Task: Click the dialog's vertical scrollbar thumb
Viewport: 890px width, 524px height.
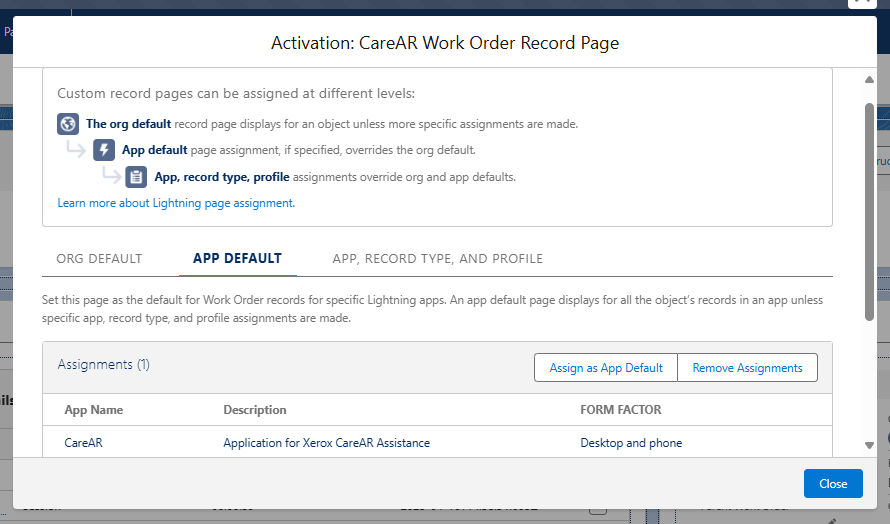Action: point(869,212)
